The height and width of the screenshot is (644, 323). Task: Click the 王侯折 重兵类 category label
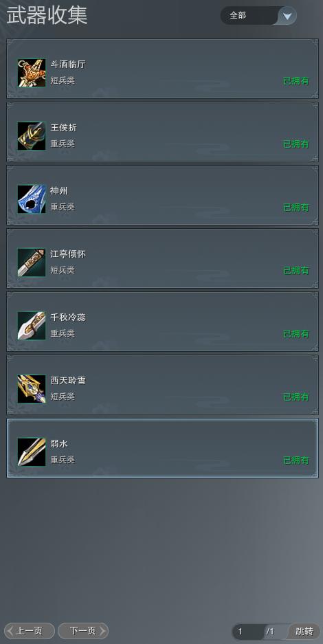click(63, 144)
